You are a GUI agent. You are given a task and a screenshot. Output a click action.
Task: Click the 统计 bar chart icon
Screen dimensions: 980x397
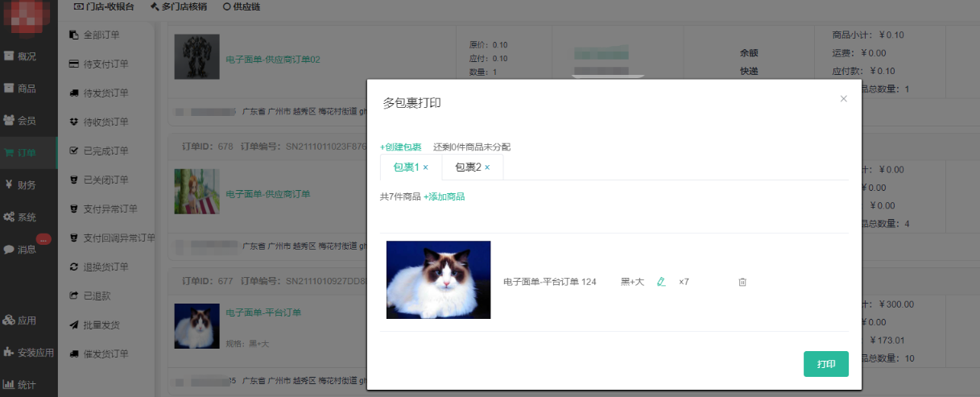(9, 385)
